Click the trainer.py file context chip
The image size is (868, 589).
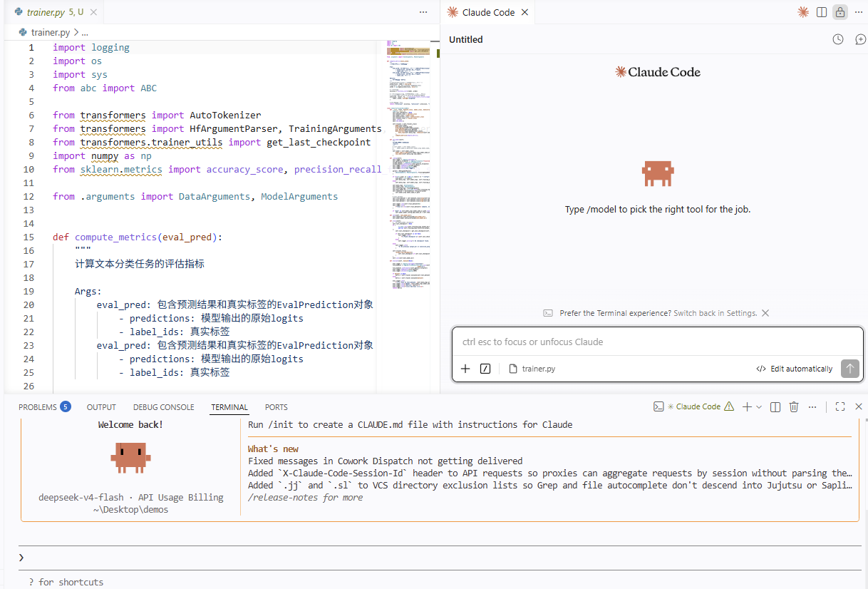(532, 369)
